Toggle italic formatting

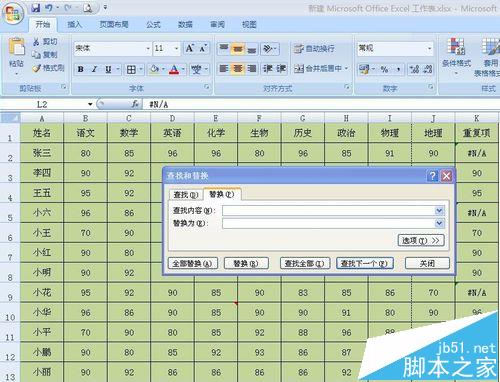(94, 69)
